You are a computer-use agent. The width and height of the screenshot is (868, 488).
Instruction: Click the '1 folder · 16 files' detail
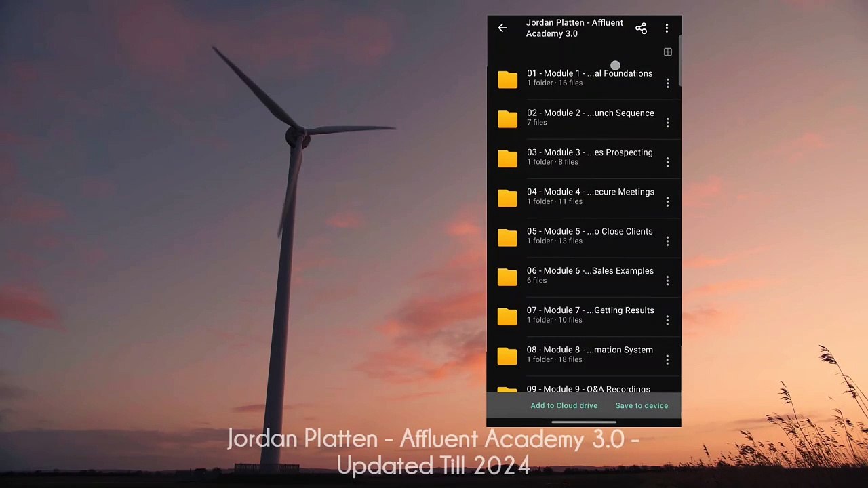(x=555, y=83)
